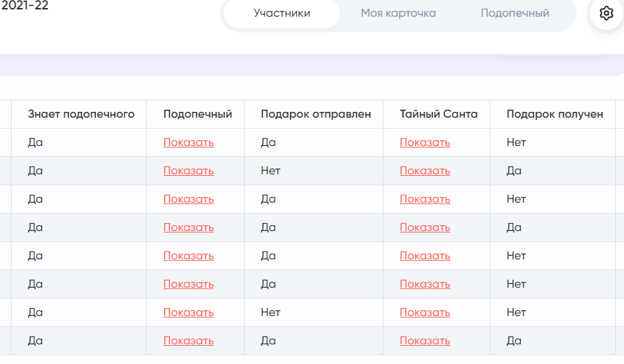Viewport: 624px width, 364px height.
Task: Show Тайный Санта in the second row
Action: pos(425,171)
